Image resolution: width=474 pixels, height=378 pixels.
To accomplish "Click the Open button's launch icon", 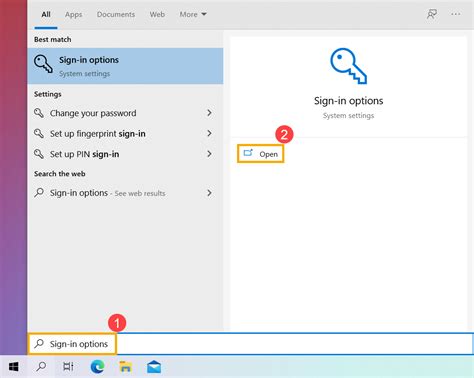I will (x=248, y=153).
